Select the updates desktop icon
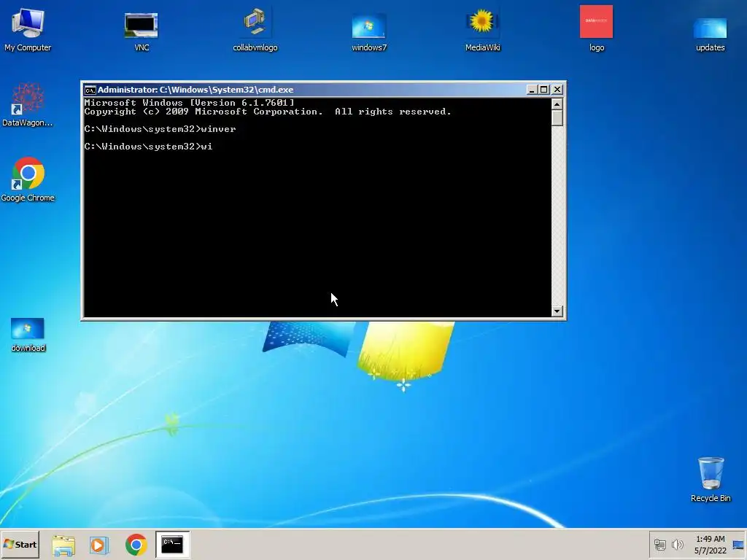The height and width of the screenshot is (560, 747). pyautogui.click(x=710, y=34)
